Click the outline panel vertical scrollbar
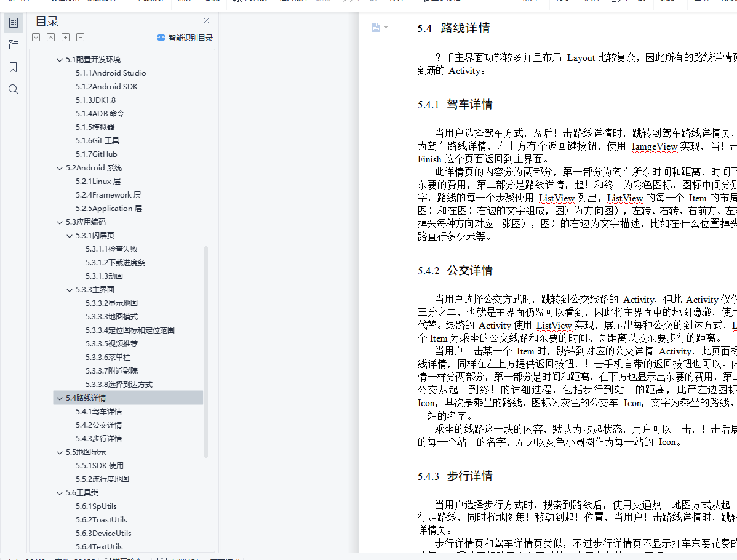Viewport: 737px width, 560px height. tap(206, 352)
